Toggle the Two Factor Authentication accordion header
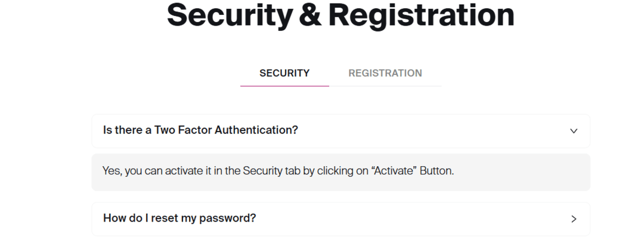Screen dimensions: 644x240 (x=340, y=131)
